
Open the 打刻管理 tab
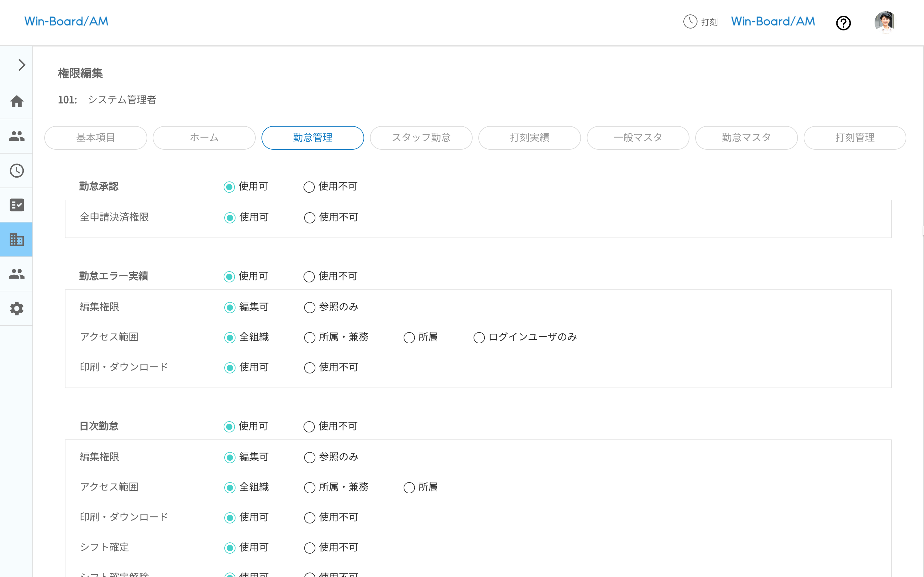(x=854, y=138)
